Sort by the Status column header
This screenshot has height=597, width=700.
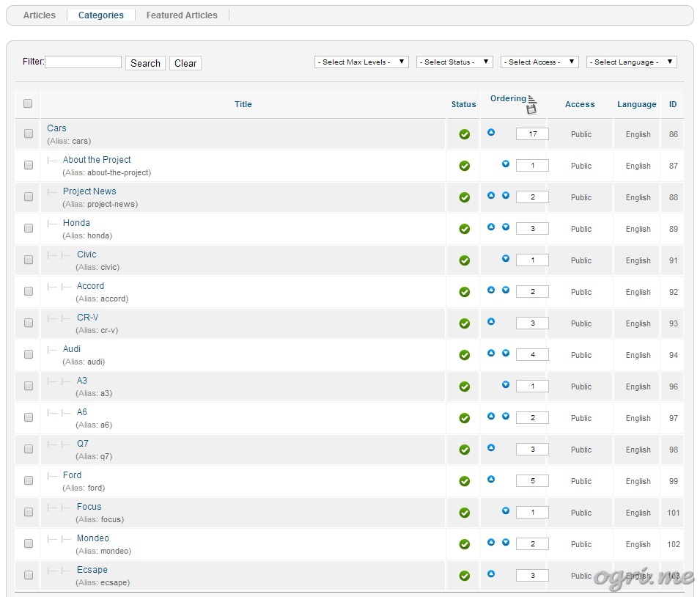point(463,104)
